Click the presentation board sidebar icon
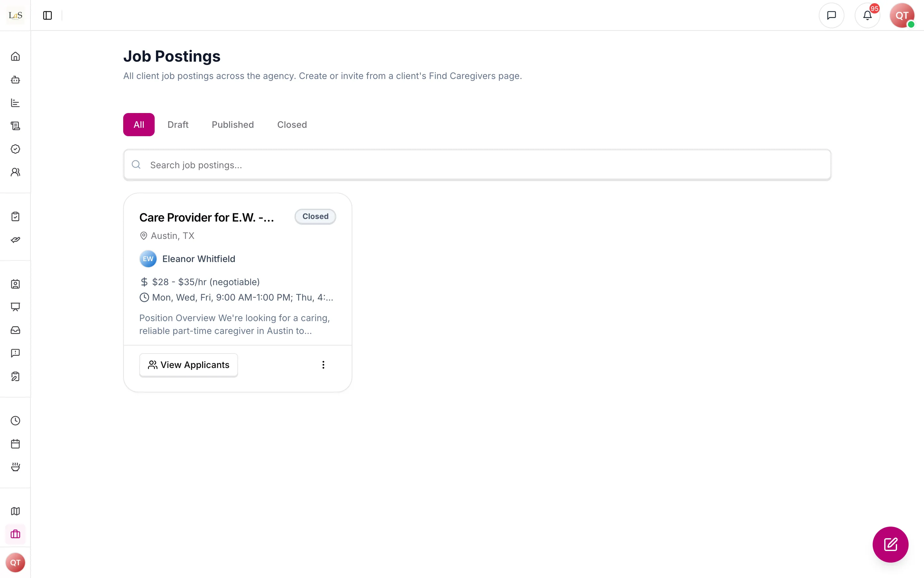 (x=15, y=307)
